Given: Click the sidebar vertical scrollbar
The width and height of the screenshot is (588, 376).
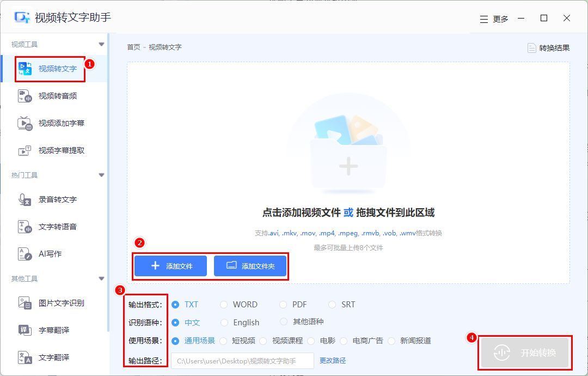Looking at the screenshot, I should (x=108, y=183).
